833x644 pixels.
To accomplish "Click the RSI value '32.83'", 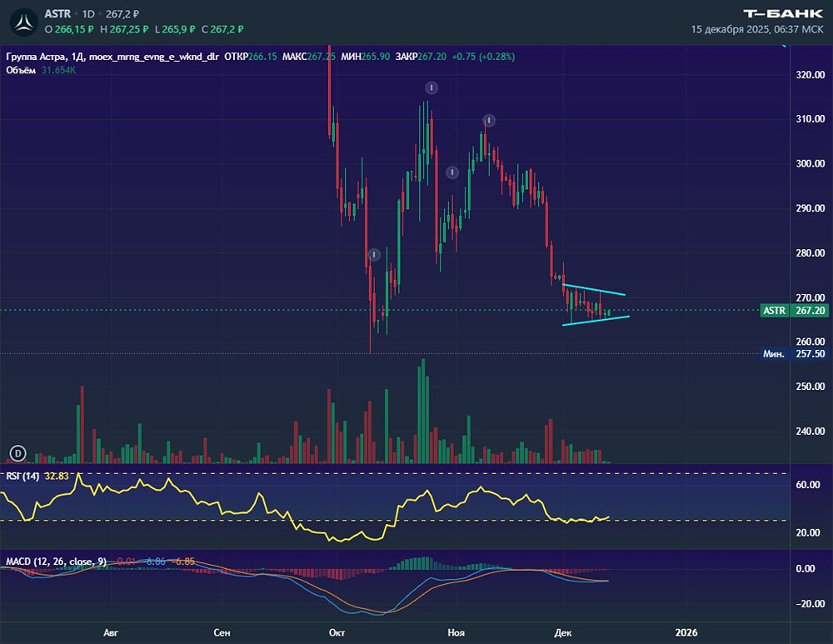I will 57,476.
